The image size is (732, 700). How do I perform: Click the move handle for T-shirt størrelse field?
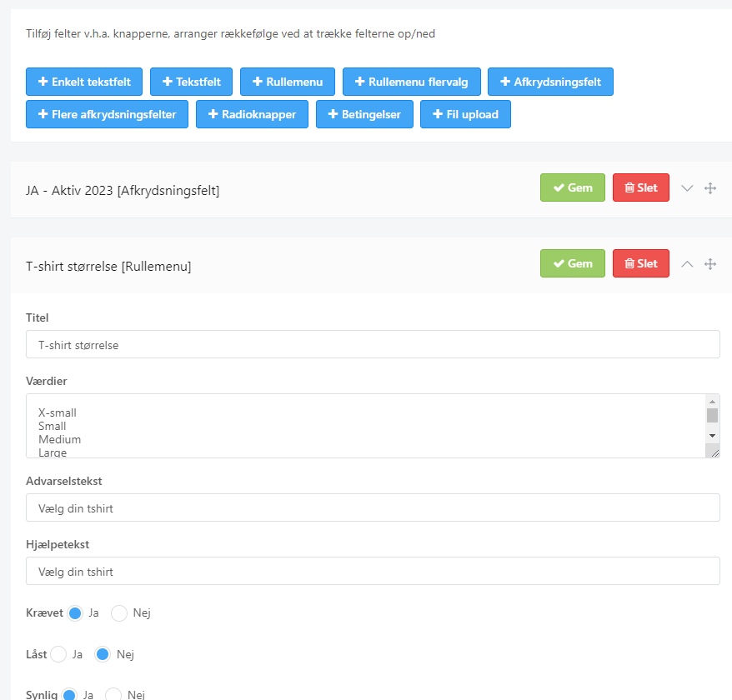coord(710,264)
